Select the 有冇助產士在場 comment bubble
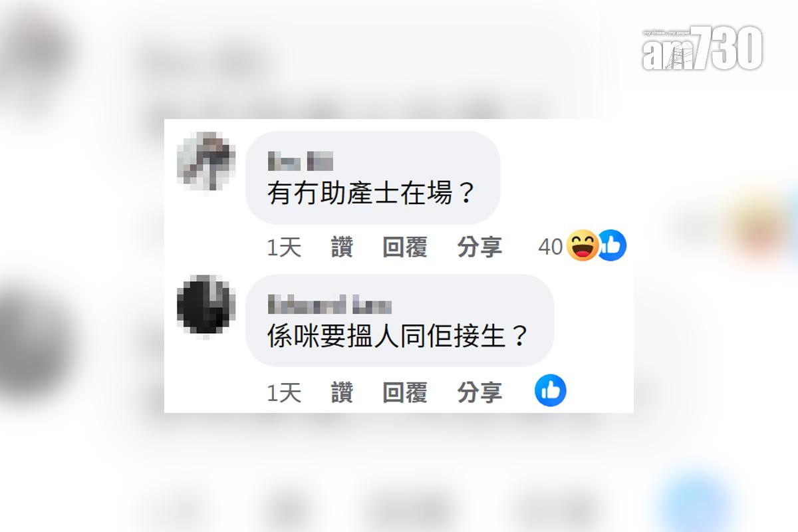The width and height of the screenshot is (798, 532). 372,177
